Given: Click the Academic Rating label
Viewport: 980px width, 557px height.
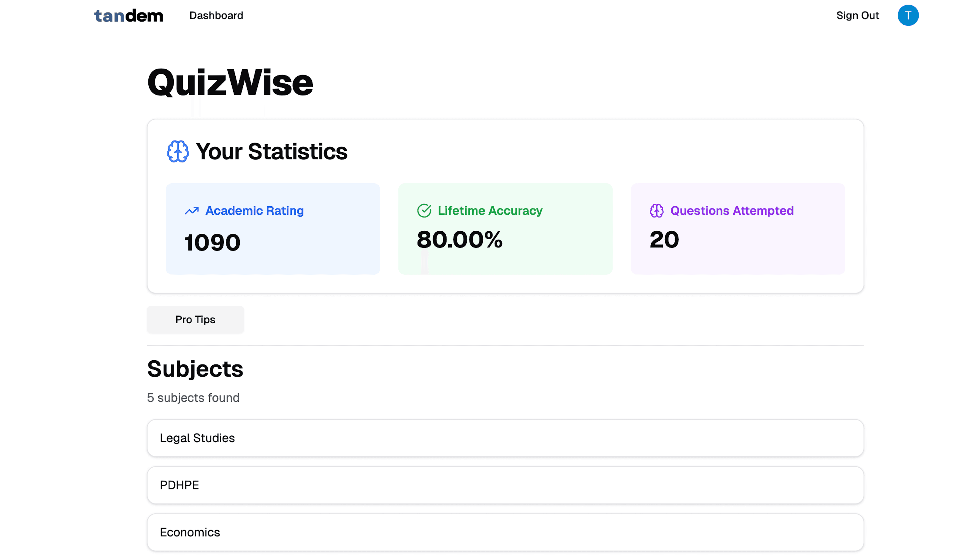Looking at the screenshot, I should [254, 210].
